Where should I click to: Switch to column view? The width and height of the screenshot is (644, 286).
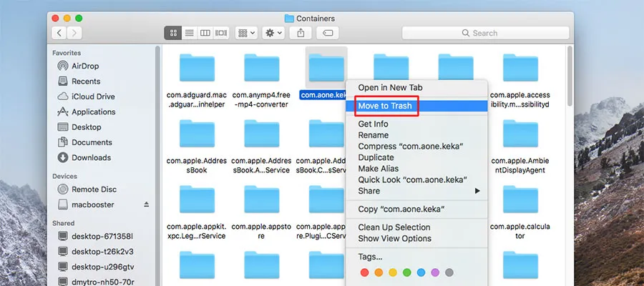click(205, 33)
